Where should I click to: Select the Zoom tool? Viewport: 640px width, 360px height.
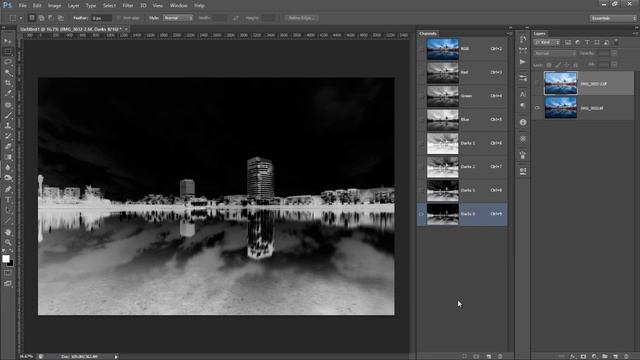[x=8, y=242]
